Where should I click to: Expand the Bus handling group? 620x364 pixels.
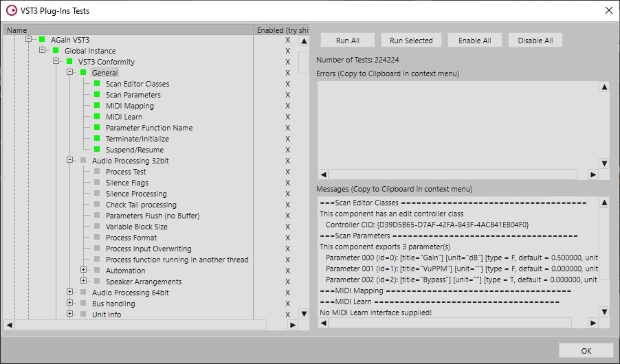coord(69,303)
